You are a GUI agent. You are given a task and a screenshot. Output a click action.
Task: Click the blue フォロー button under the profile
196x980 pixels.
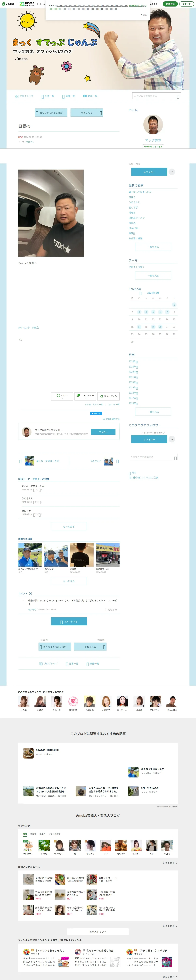click(149, 172)
